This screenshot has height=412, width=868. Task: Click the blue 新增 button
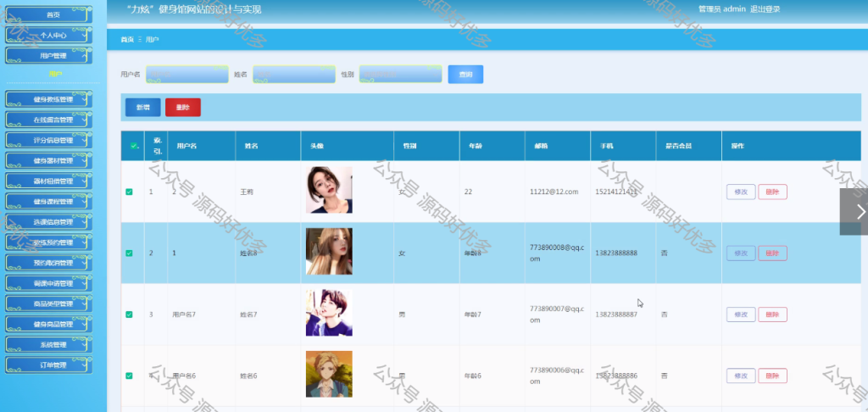point(142,108)
